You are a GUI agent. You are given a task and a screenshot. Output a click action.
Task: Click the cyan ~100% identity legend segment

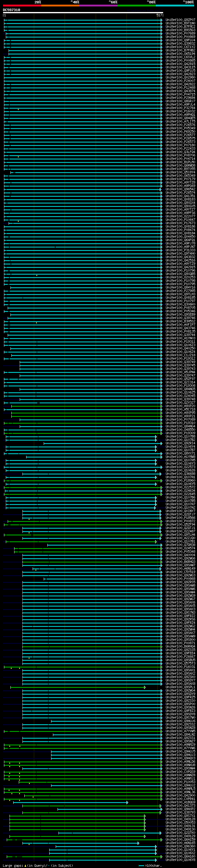(175, 6)
